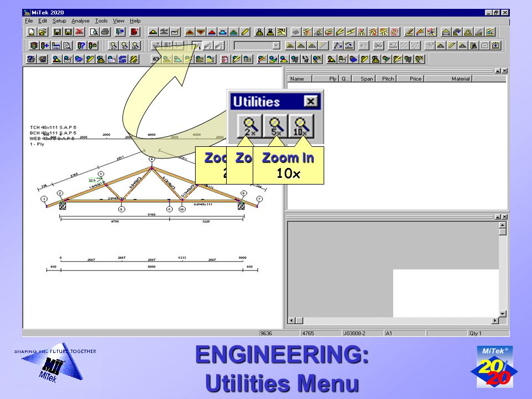
Task: Click the vertical scrollbar down arrow
Action: (503, 314)
